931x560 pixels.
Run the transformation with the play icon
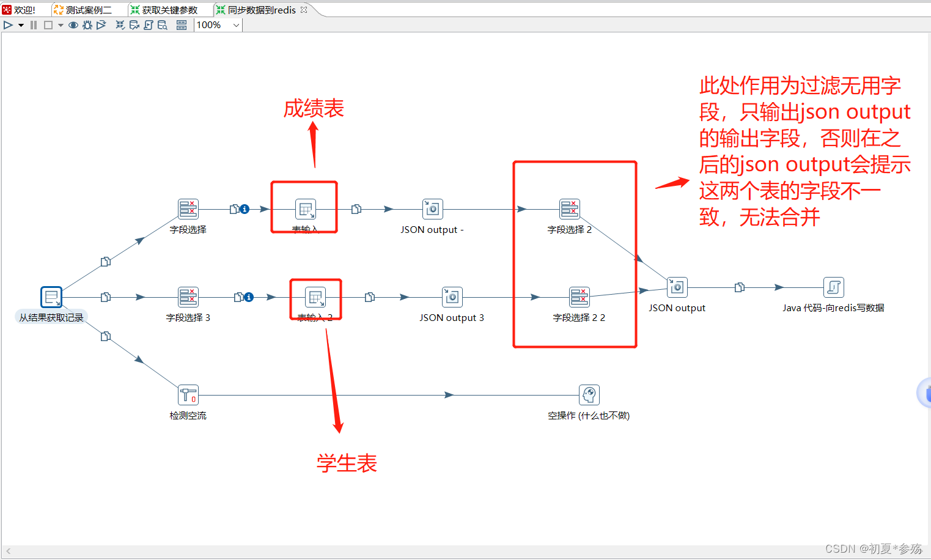click(x=9, y=25)
